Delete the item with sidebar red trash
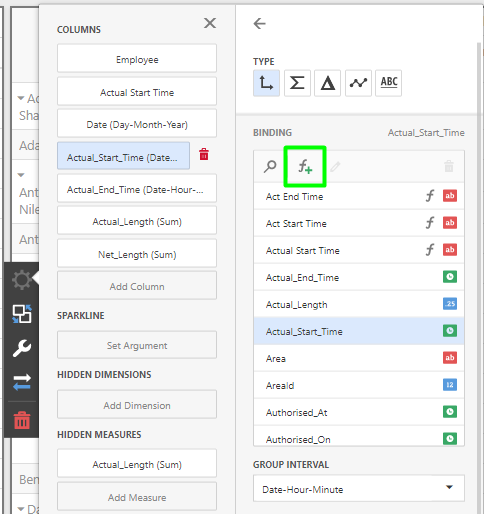This screenshot has height=514, width=484. (x=22, y=420)
